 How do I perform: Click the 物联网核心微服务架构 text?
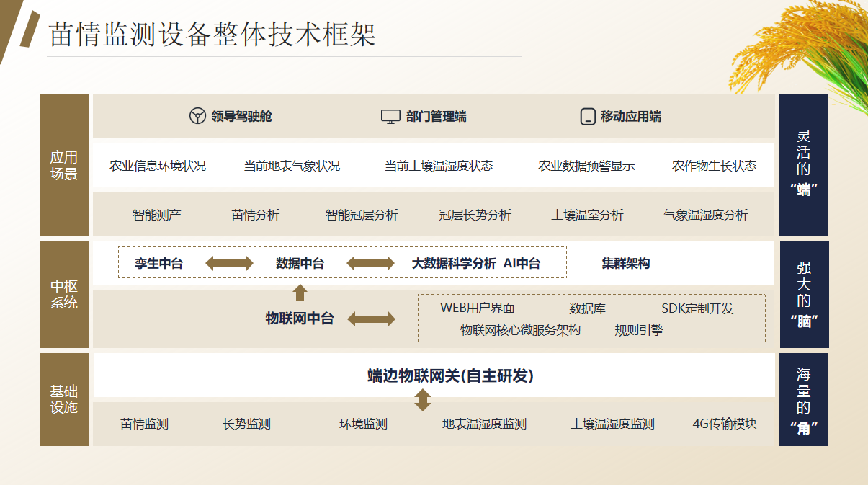(520, 330)
